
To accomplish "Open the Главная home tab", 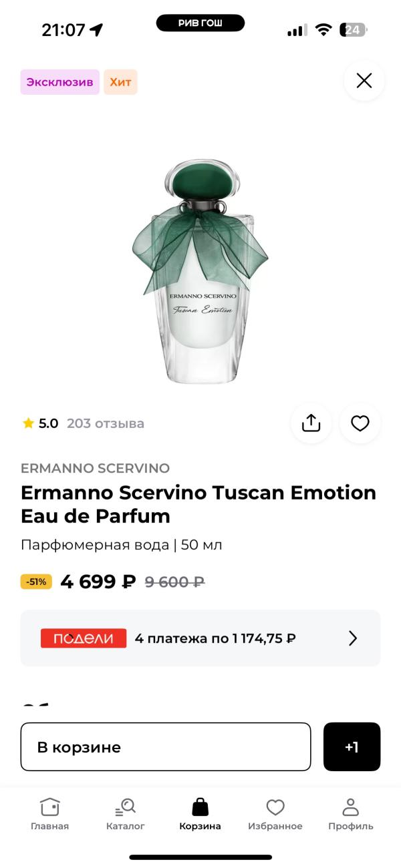I will pyautogui.click(x=49, y=815).
